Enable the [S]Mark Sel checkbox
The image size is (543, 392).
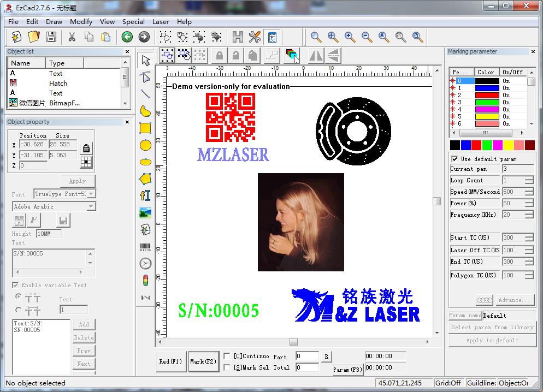click(227, 367)
